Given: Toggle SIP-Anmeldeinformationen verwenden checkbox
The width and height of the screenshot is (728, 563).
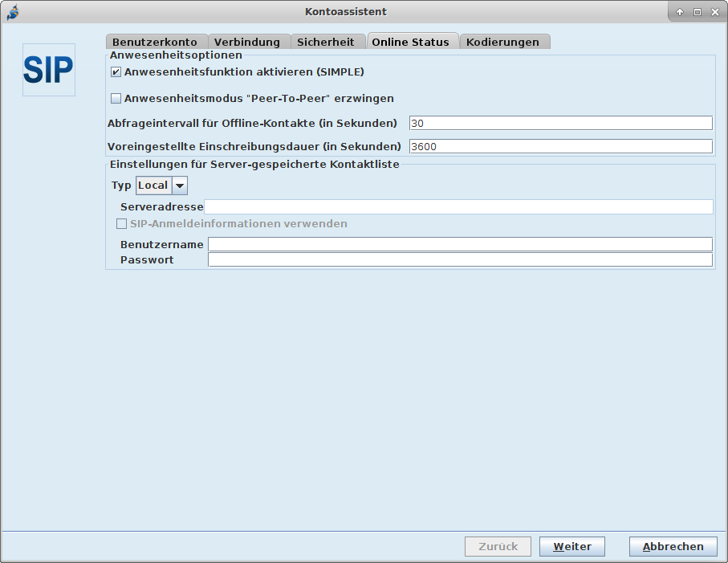Looking at the screenshot, I should [121, 224].
